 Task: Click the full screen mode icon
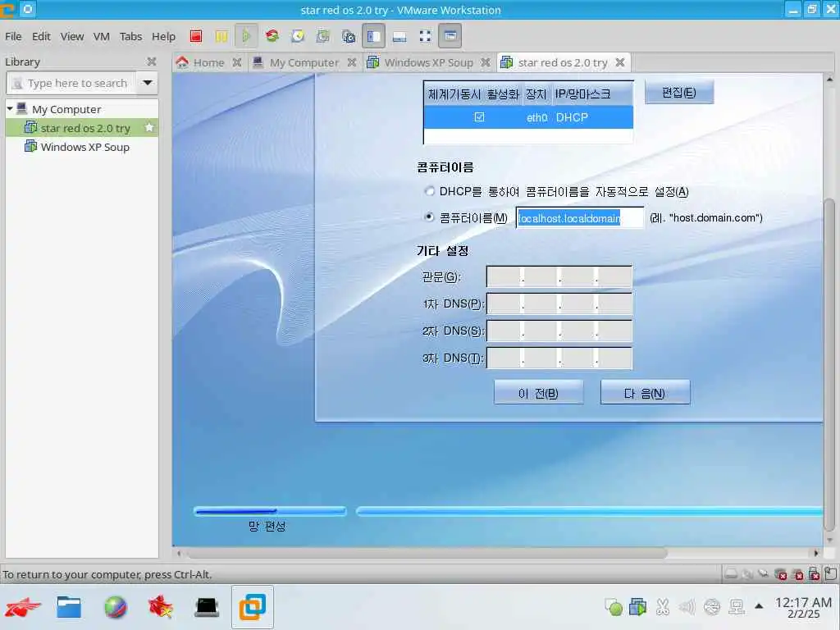pyautogui.click(x=426, y=36)
